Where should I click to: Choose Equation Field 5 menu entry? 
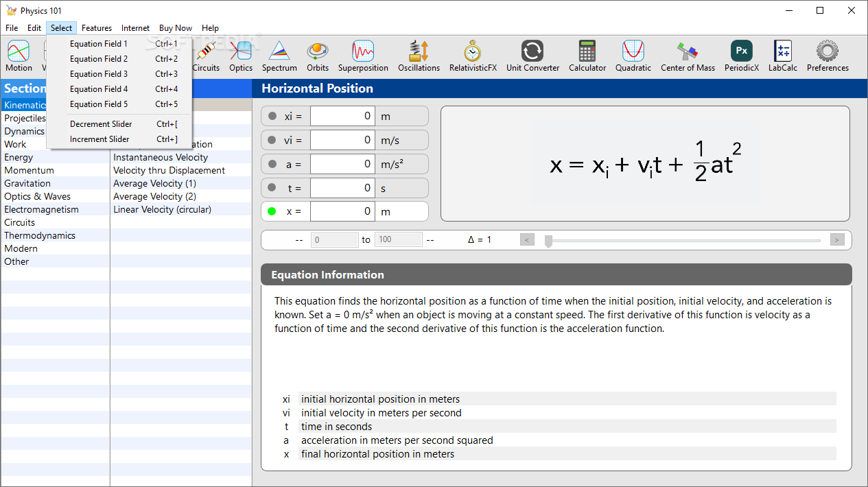(120, 104)
